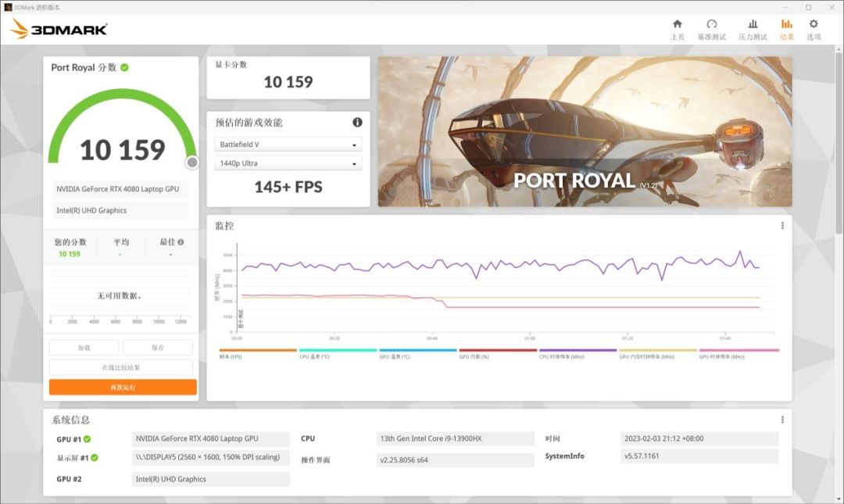Open info icon for estimated game performance
Viewport: 844px width, 504px height.
point(357,122)
